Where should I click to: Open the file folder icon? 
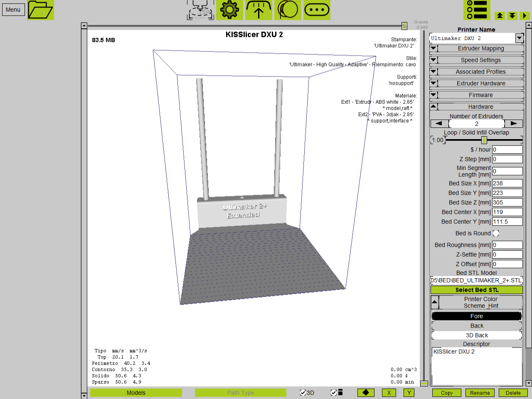[40, 10]
